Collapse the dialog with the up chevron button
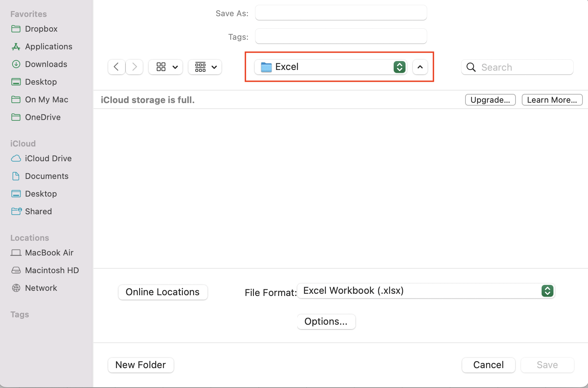Viewport: 588px width, 388px height. (420, 67)
